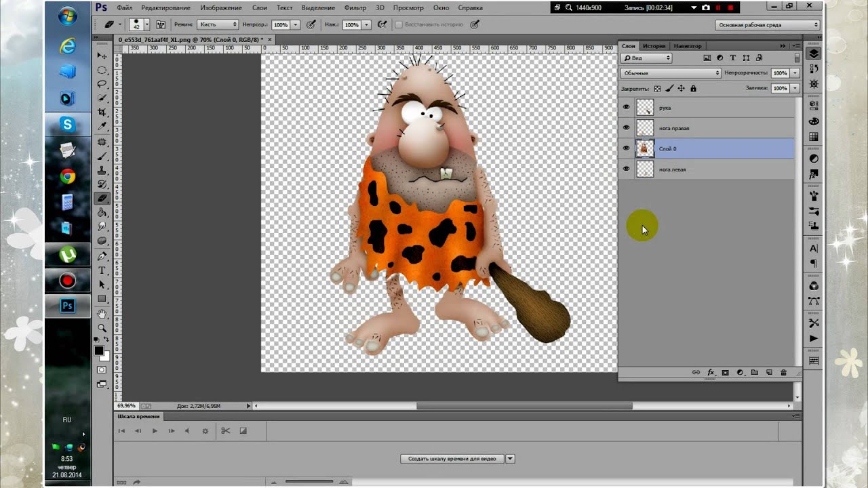Click the background color swatch
Screen dimensions: 868x488
pos(105,357)
